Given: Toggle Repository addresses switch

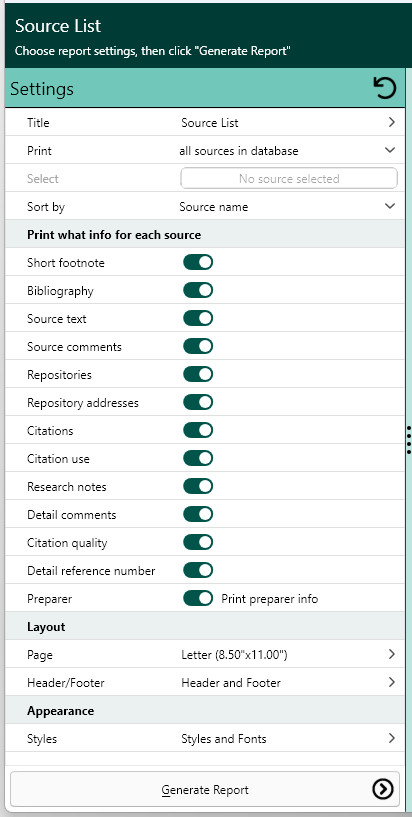Looking at the screenshot, I should (198, 403).
